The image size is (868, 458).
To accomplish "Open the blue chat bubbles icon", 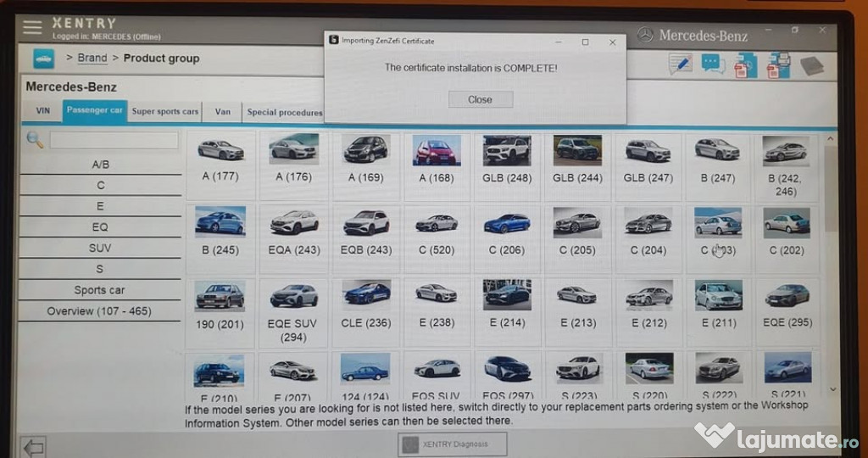I will coord(713,64).
